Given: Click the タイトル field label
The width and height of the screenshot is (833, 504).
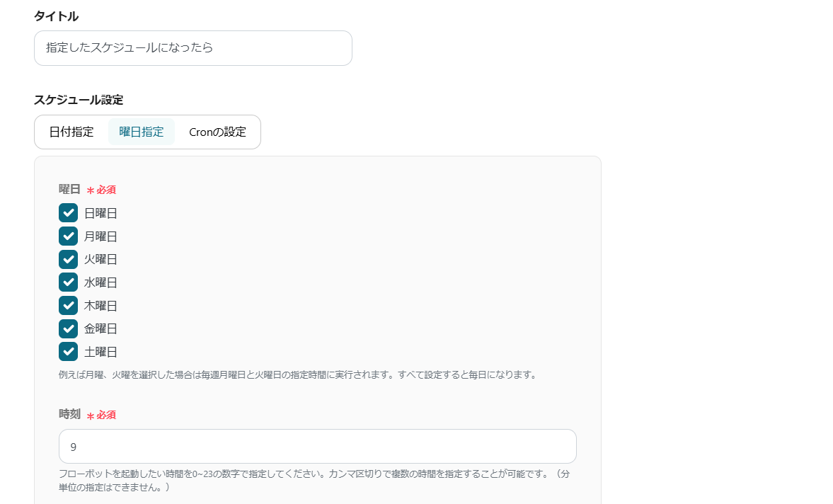Looking at the screenshot, I should pyautogui.click(x=54, y=16).
